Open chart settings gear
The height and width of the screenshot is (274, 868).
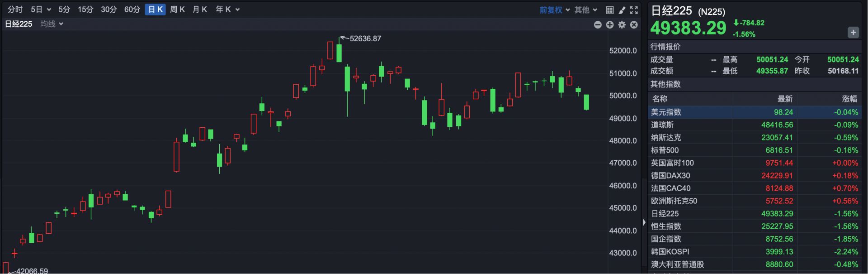622,25
